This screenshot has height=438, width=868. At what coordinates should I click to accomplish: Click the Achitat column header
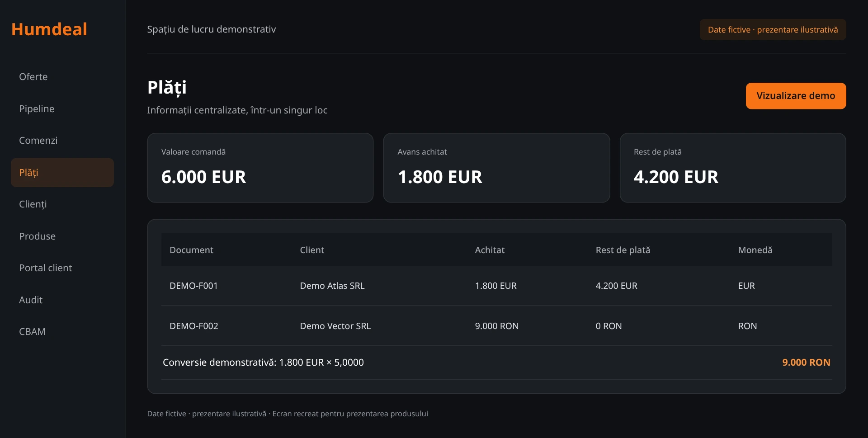pyautogui.click(x=490, y=250)
